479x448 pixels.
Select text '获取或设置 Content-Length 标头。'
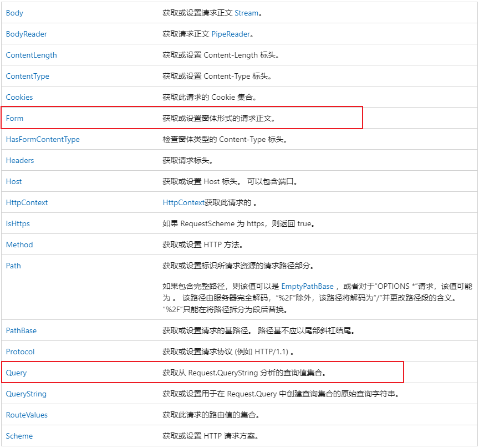221,55
